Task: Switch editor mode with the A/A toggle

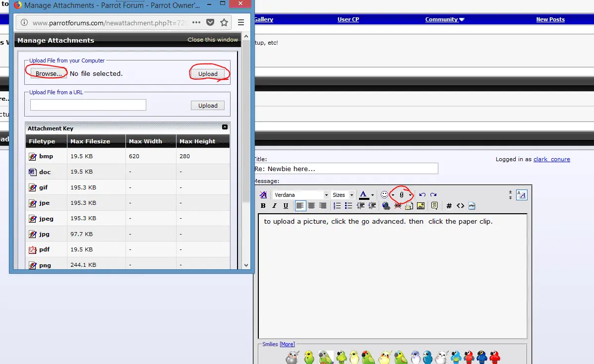Action: pos(522,195)
